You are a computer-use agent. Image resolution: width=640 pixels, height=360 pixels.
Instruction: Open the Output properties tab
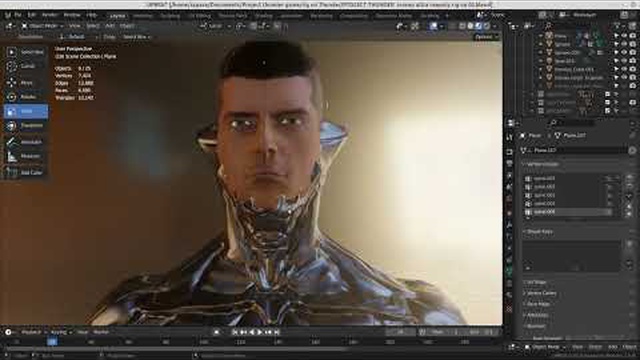509,164
